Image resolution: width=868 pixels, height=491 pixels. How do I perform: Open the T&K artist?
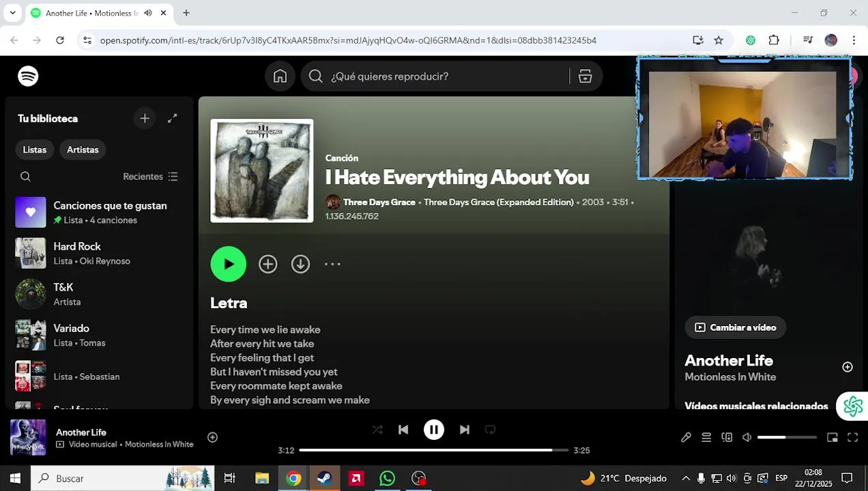pyautogui.click(x=100, y=294)
